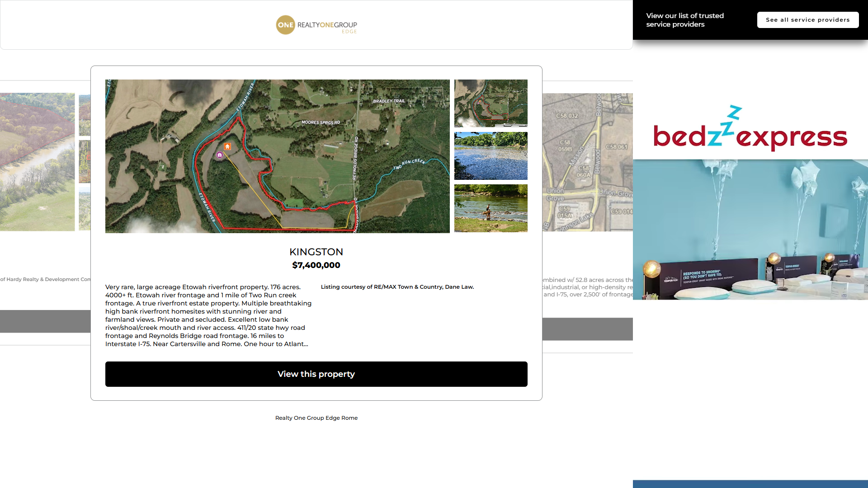This screenshot has width=868, height=488.
Task: Click the Etowah riverfront property description text
Action: [208, 315]
